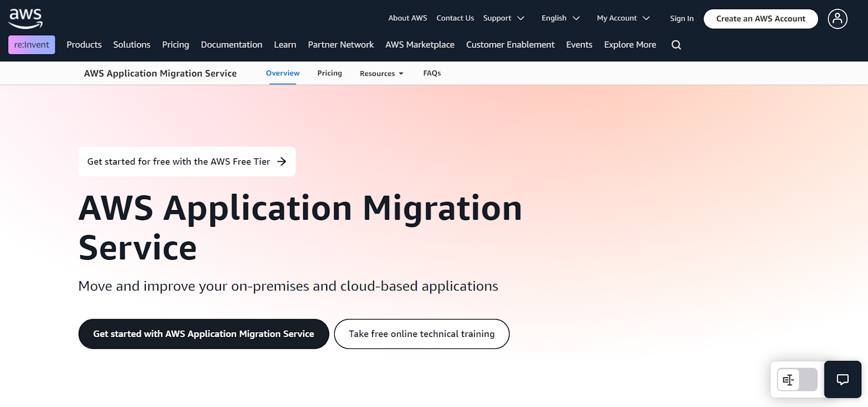The height and width of the screenshot is (407, 868).
Task: Open the English language dropdown
Action: pos(560,18)
